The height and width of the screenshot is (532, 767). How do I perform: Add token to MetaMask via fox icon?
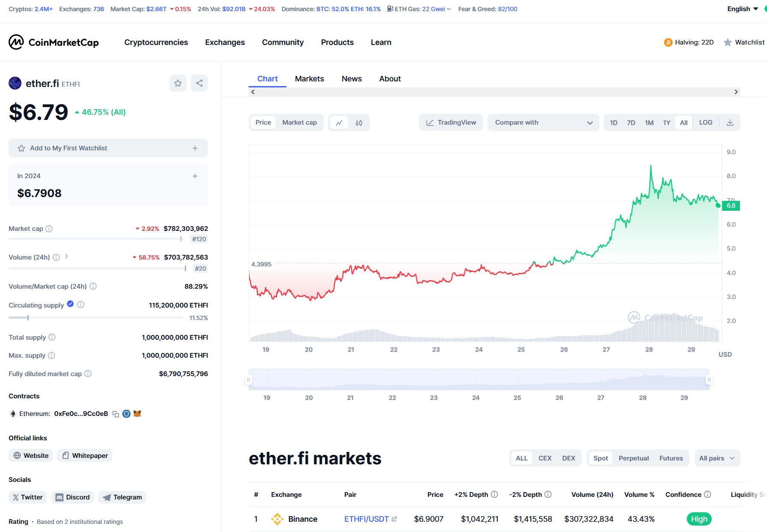point(137,414)
